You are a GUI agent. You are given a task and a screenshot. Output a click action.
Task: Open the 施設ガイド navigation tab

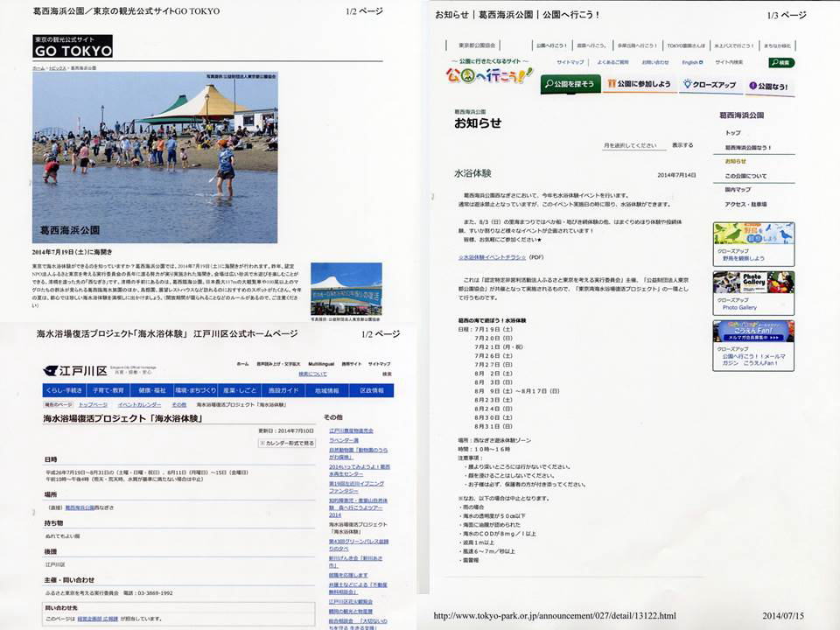[x=283, y=390]
